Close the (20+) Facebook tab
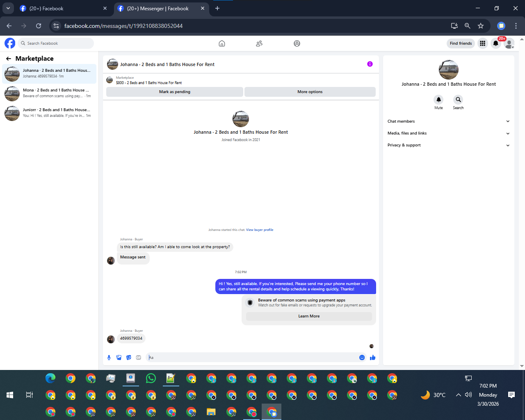 pyautogui.click(x=105, y=8)
